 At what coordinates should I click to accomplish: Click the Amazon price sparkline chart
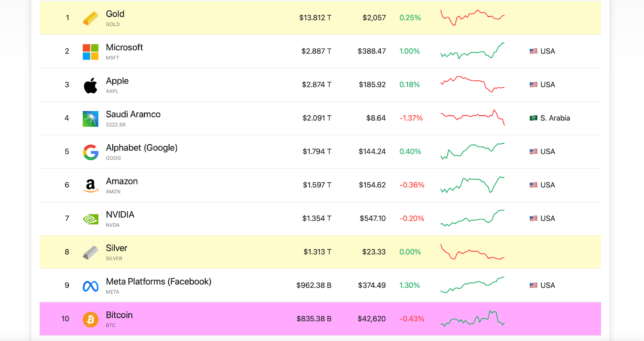tap(473, 184)
